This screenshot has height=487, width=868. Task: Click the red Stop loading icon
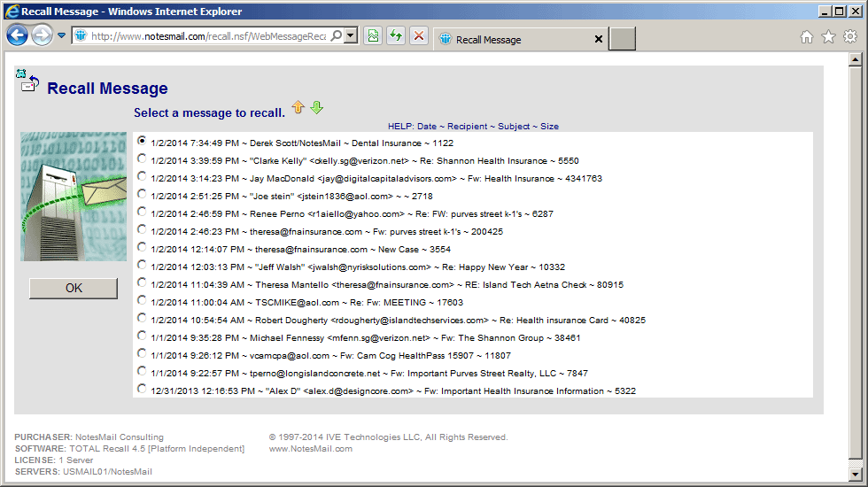point(418,35)
